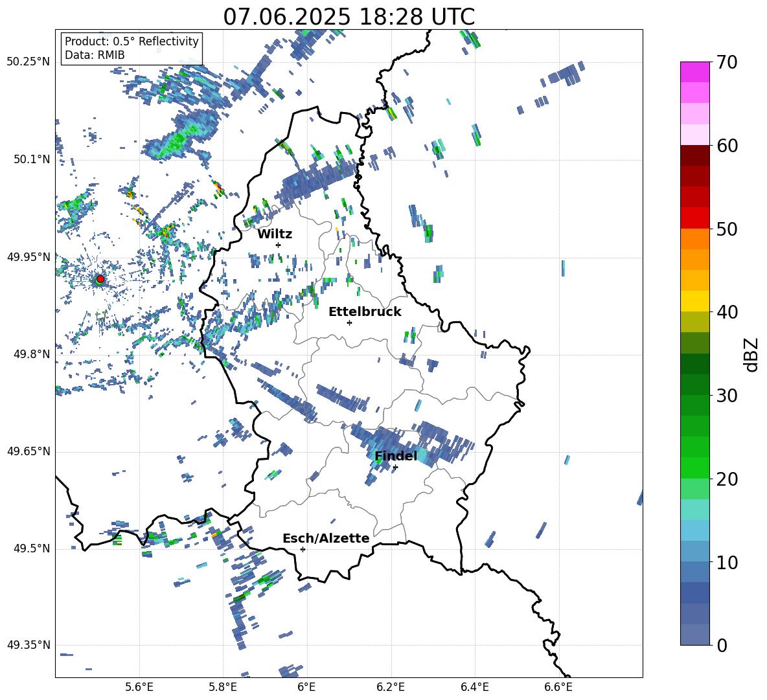Click the 49.35°N latitude label
This screenshot has width=767, height=700.
click(29, 645)
